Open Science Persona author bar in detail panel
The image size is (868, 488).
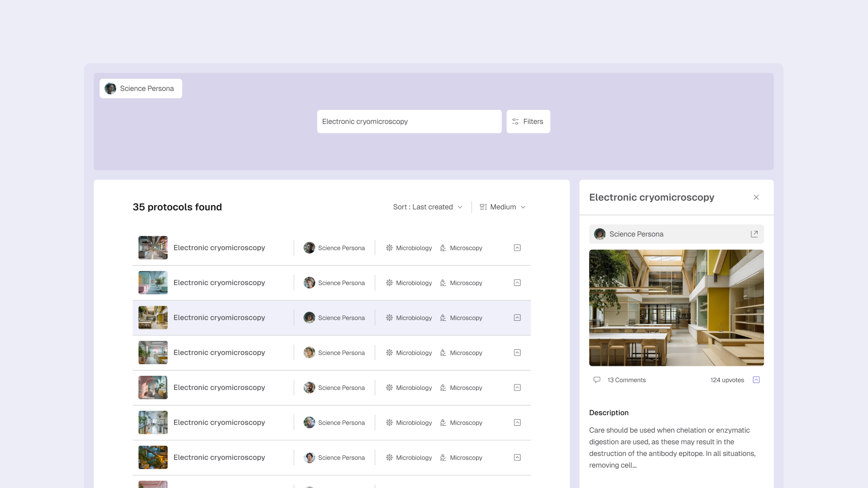676,234
